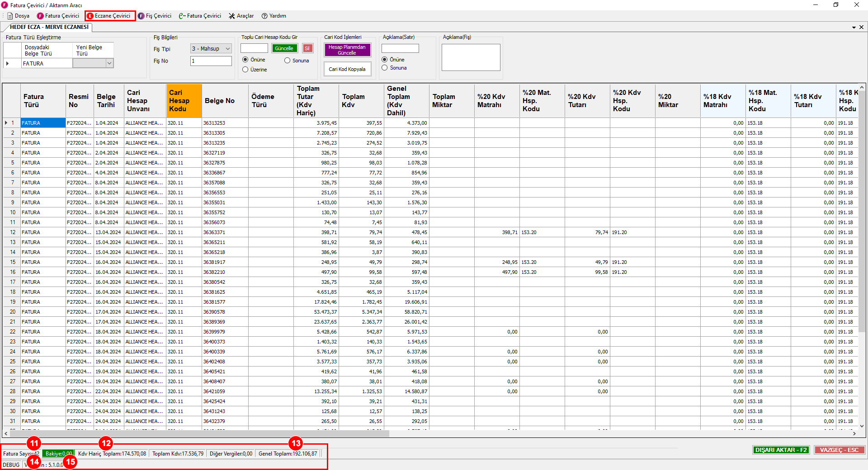
Task: Open the Yeni Belge Türü dropdown for FATURA
Action: click(x=109, y=64)
